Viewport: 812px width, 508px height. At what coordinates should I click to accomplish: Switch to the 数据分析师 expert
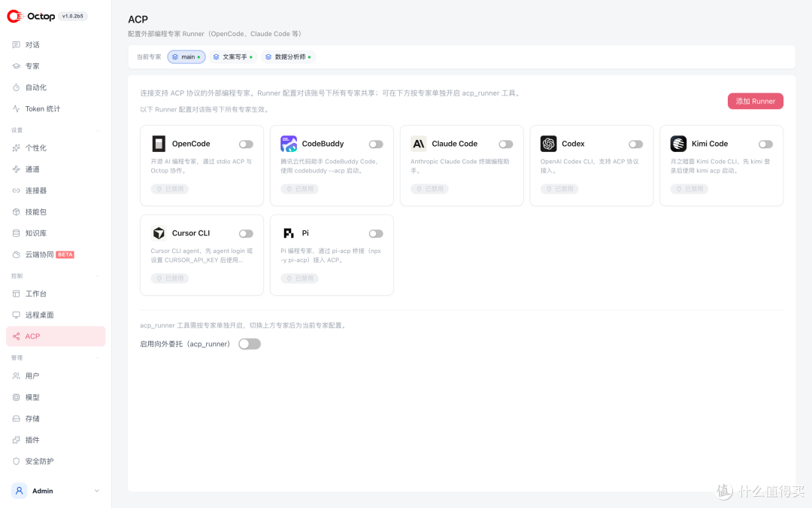point(289,57)
